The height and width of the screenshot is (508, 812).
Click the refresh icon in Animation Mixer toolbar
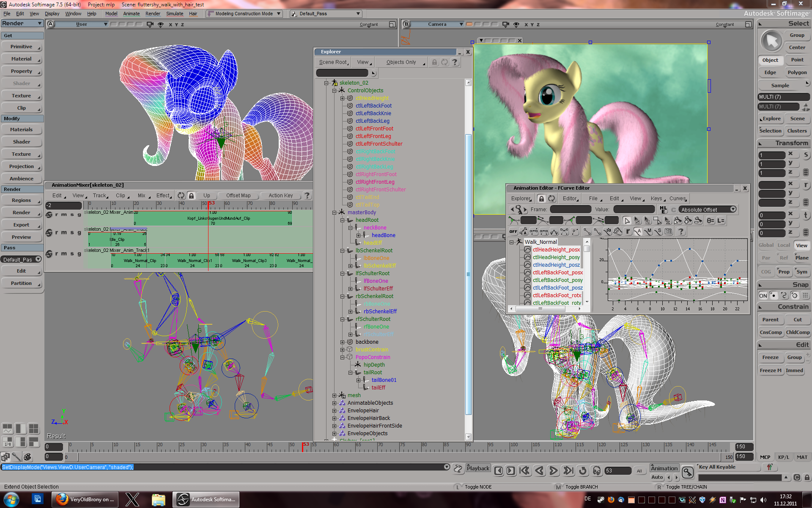point(181,196)
